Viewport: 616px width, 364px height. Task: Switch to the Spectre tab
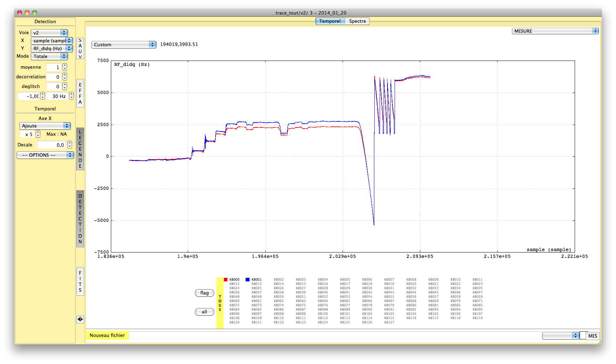pos(357,21)
